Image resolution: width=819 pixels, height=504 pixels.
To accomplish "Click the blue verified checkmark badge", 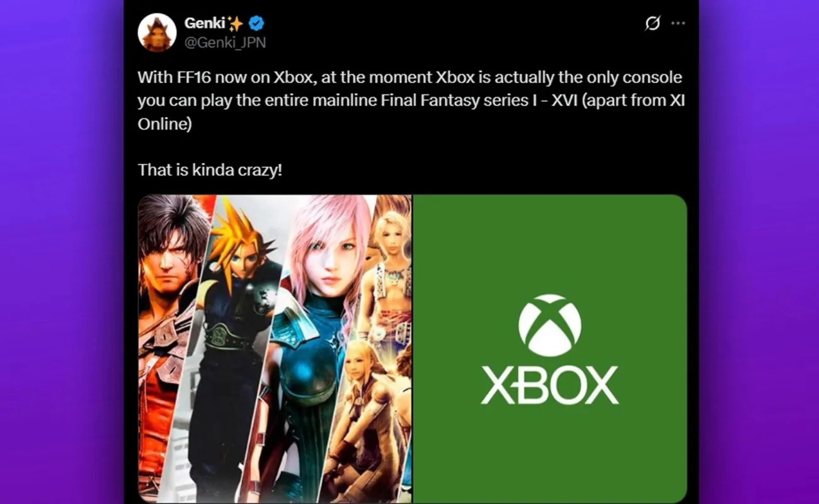I will (x=256, y=24).
